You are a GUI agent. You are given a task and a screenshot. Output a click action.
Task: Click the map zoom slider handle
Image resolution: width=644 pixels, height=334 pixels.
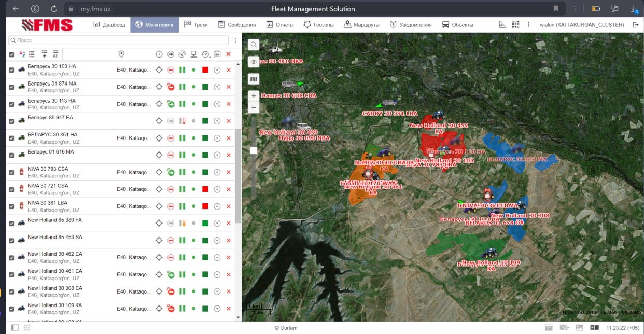click(254, 150)
